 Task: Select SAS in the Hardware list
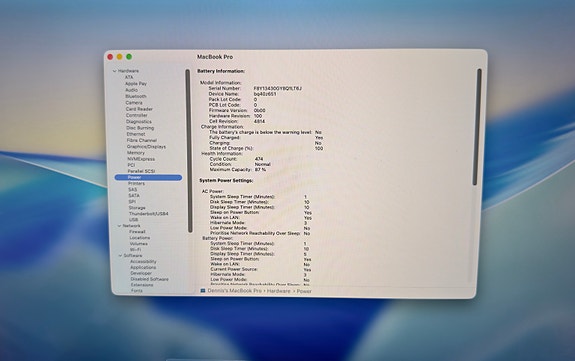pos(132,189)
